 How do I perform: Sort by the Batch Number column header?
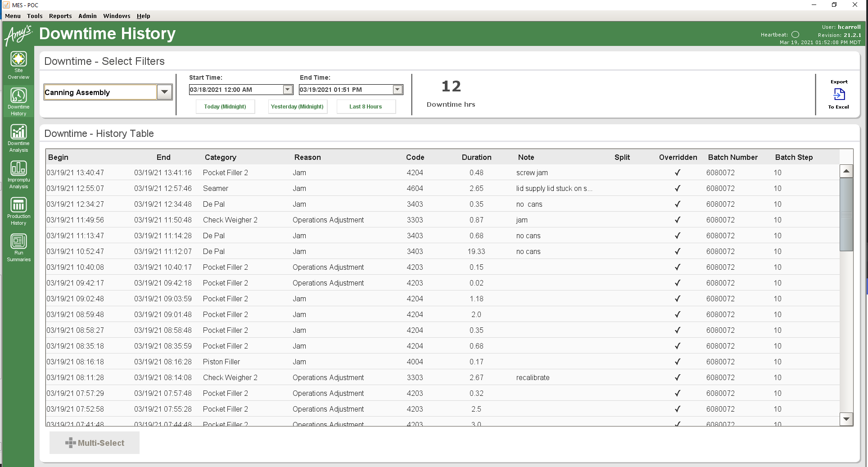(733, 157)
